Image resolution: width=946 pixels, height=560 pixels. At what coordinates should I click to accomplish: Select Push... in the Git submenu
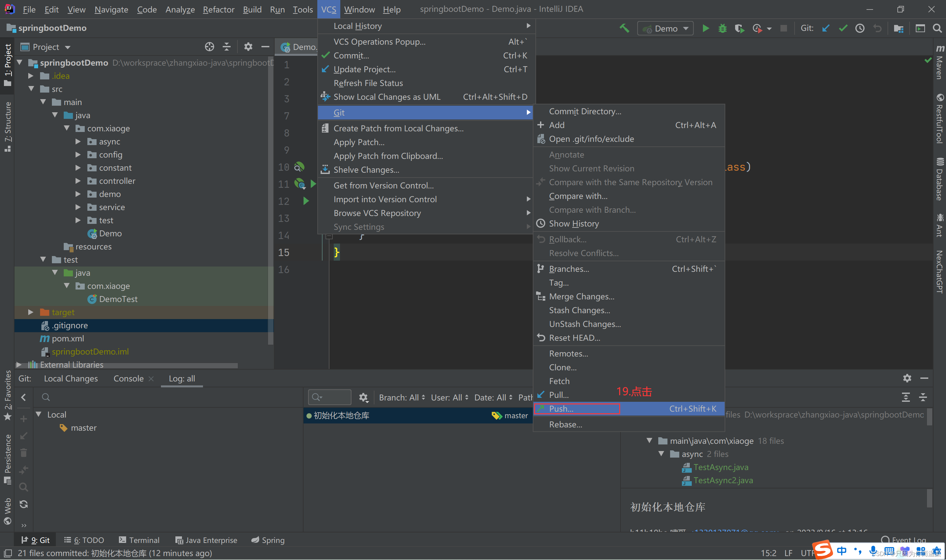(x=561, y=409)
